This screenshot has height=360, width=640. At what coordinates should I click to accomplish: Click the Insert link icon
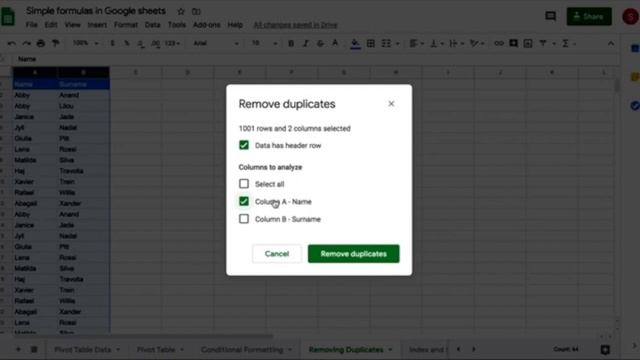click(x=499, y=43)
